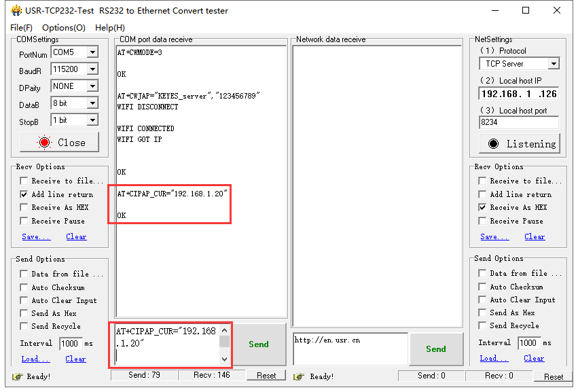This screenshot has height=392, width=578.
Task: Enable network Data from file checkbox
Action: click(482, 273)
